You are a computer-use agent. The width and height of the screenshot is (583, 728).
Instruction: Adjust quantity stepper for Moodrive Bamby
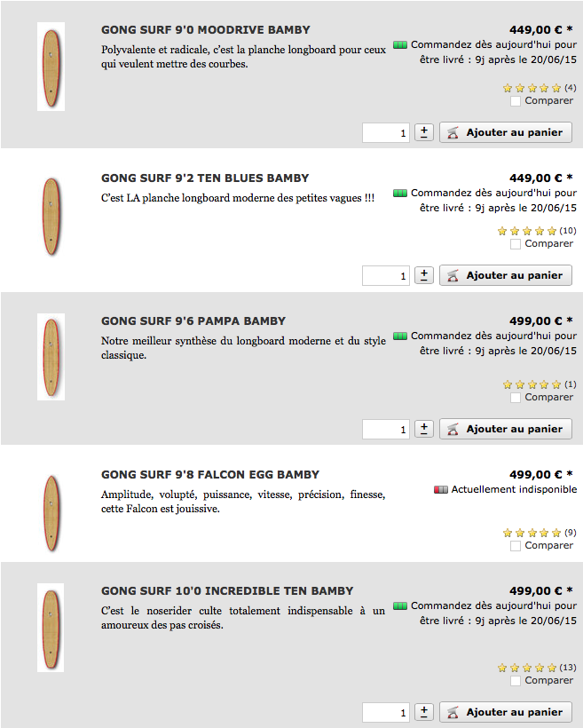pos(424,132)
